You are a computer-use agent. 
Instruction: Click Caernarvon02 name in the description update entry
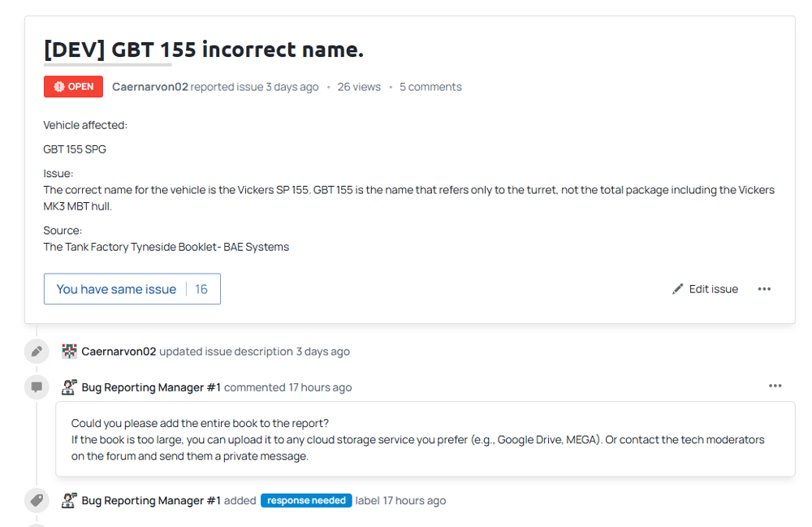pos(119,352)
